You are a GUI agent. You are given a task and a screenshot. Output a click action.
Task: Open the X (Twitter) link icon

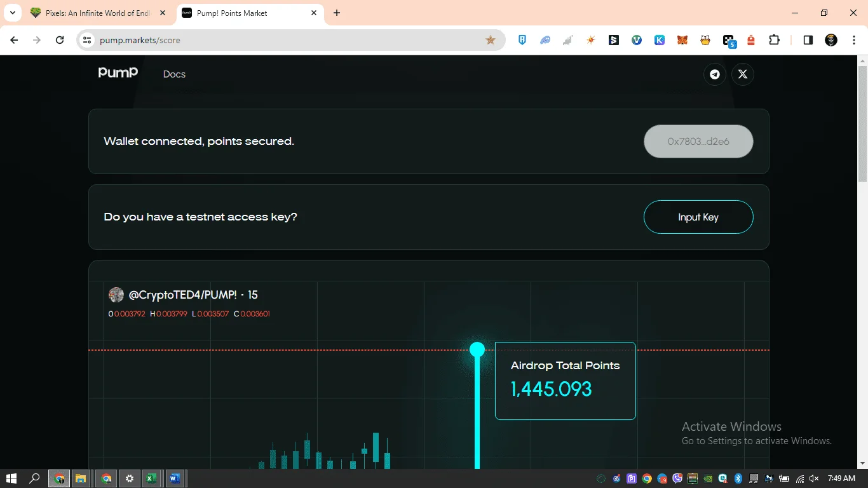(x=743, y=74)
